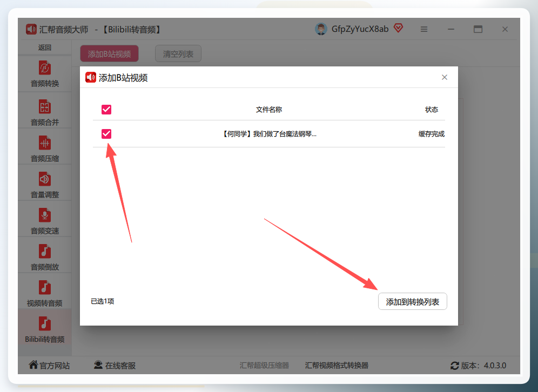The height and width of the screenshot is (392, 538).
Task: Minimize the 汇帮音频大师 window
Action: coord(451,29)
